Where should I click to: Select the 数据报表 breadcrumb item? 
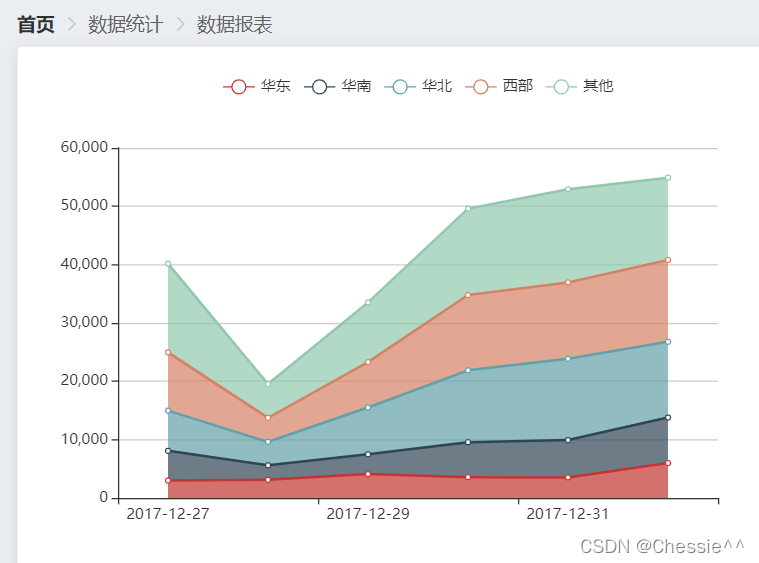[234, 24]
